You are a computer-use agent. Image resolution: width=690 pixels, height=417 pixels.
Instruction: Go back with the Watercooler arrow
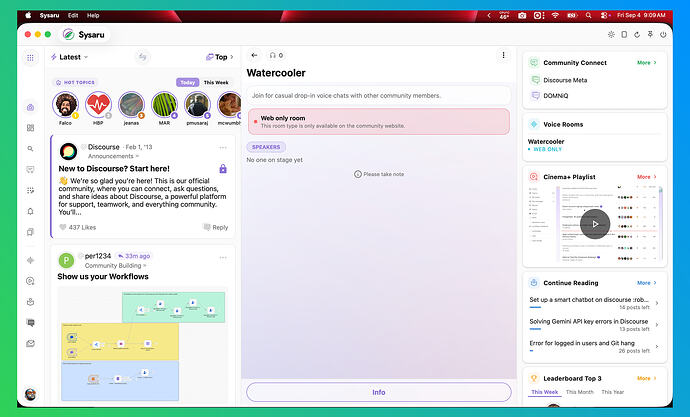(x=254, y=55)
